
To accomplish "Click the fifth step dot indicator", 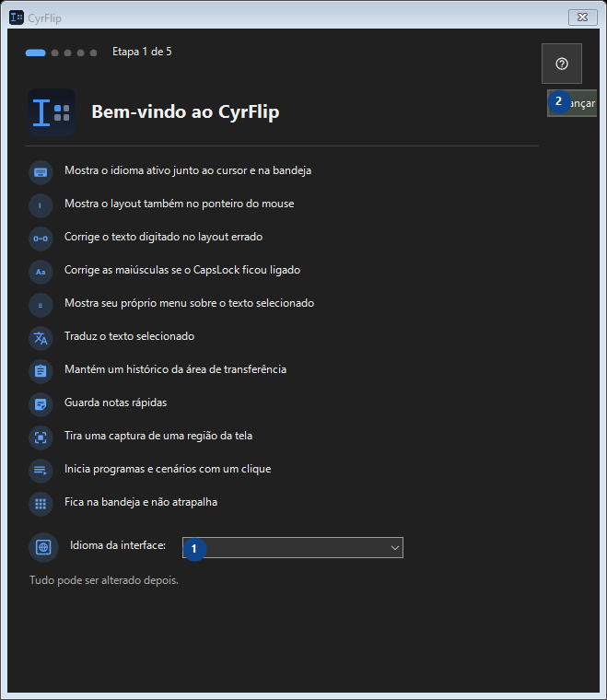I will 93,52.
